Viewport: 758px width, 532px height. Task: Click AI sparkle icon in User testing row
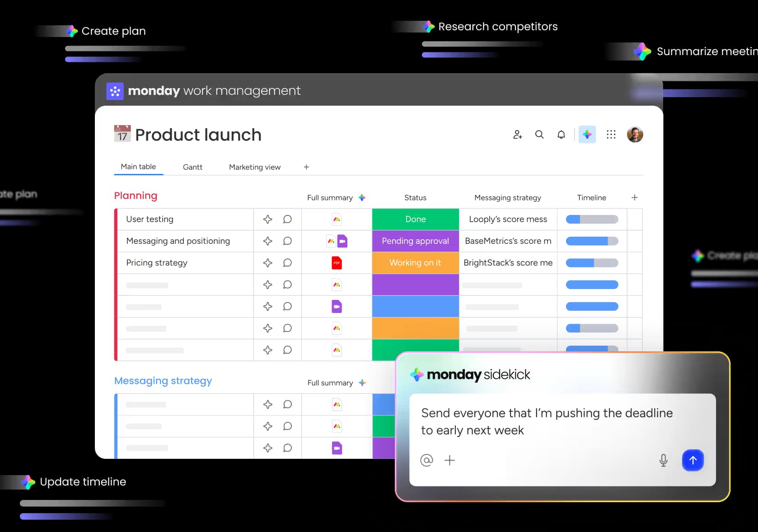pyautogui.click(x=268, y=219)
